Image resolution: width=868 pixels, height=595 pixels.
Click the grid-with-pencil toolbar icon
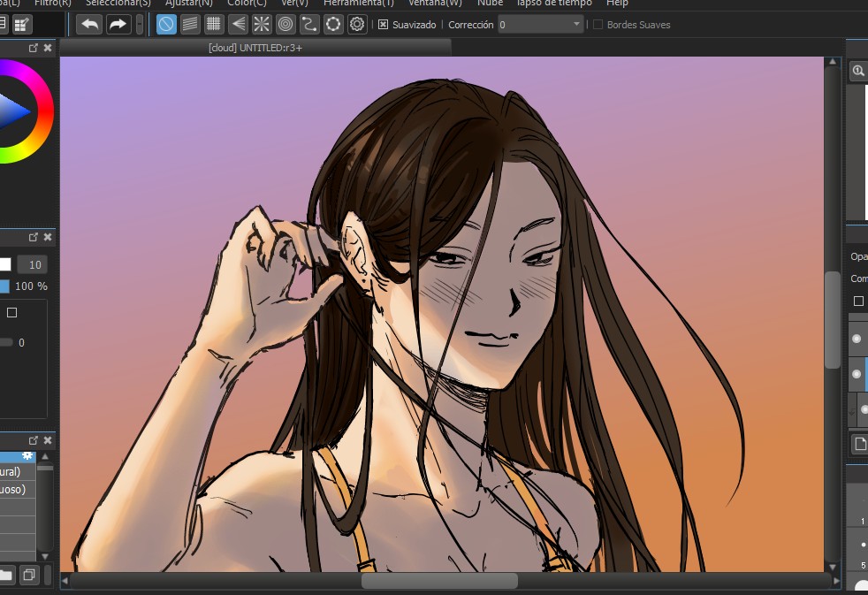[22, 25]
